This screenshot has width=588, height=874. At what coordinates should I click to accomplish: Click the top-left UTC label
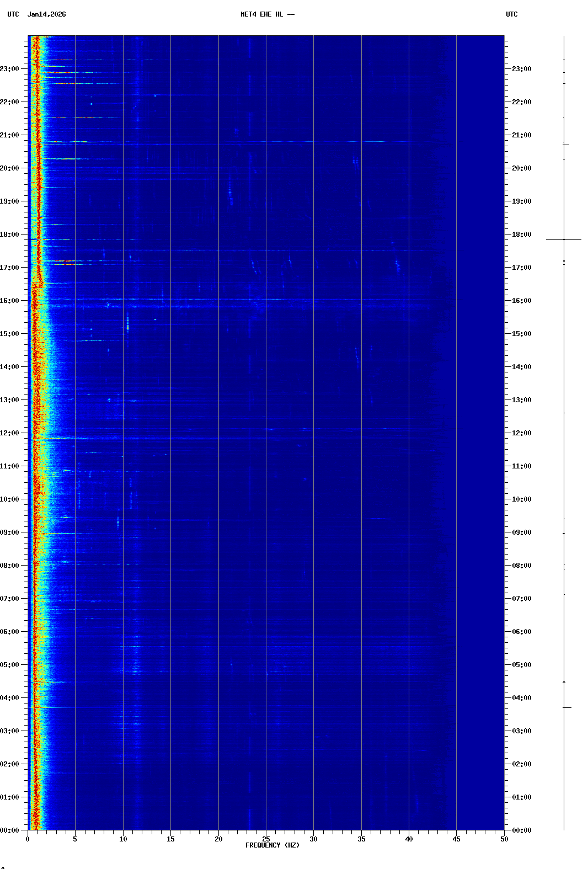click(x=13, y=14)
